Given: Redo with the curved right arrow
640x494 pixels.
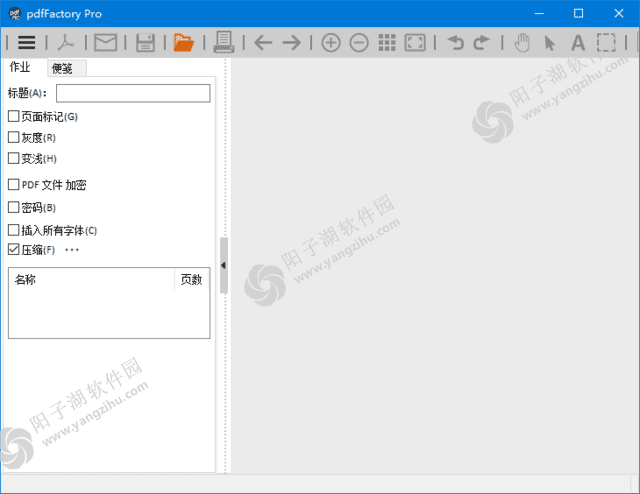Looking at the screenshot, I should [482, 42].
